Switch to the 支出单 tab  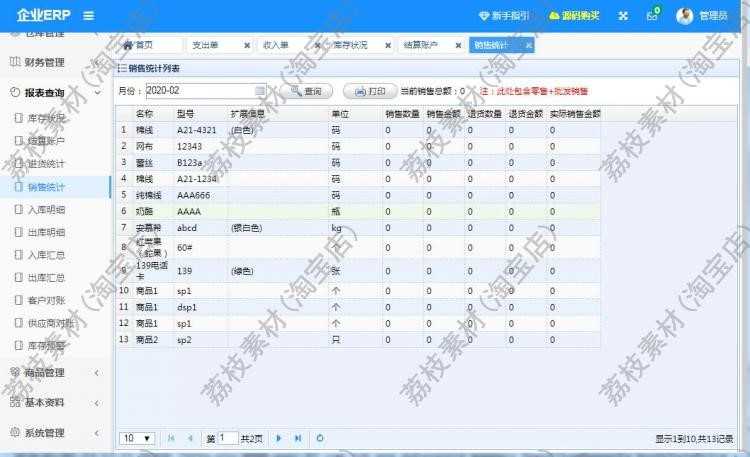pyautogui.click(x=206, y=45)
